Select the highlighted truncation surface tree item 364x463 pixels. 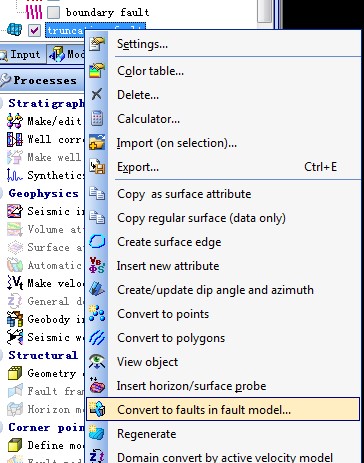tap(95, 30)
